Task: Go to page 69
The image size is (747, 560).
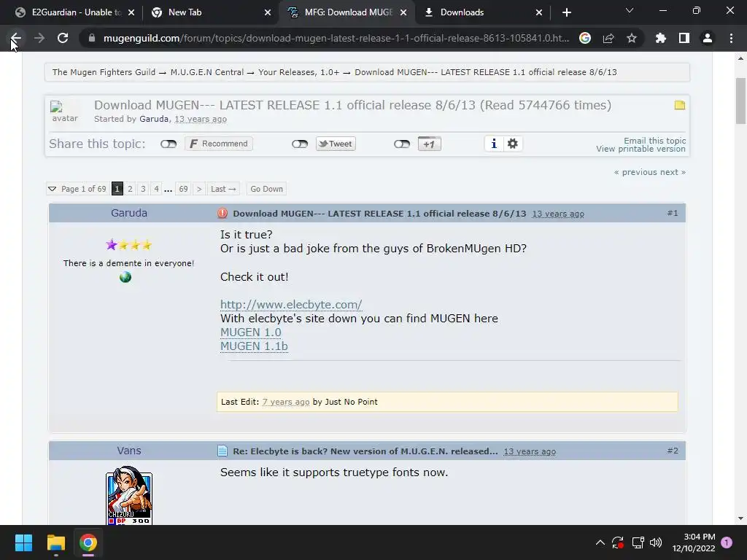Action: [183, 189]
